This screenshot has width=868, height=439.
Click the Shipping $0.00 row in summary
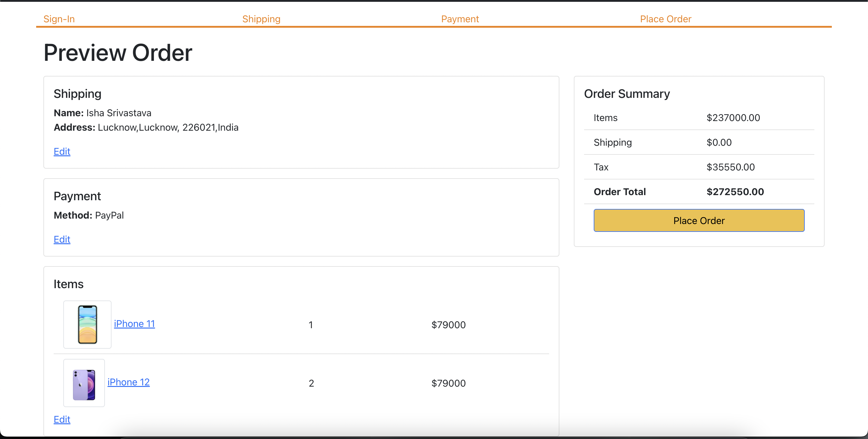[x=719, y=142]
